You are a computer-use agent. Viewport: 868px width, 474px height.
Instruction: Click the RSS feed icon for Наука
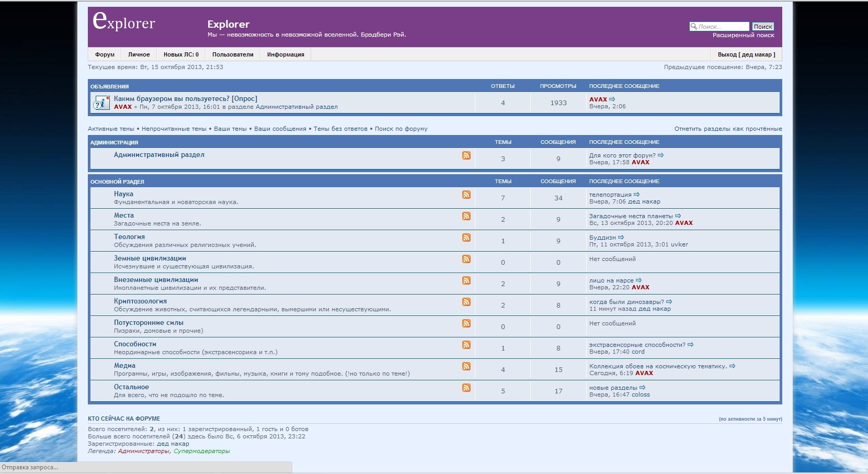point(466,195)
